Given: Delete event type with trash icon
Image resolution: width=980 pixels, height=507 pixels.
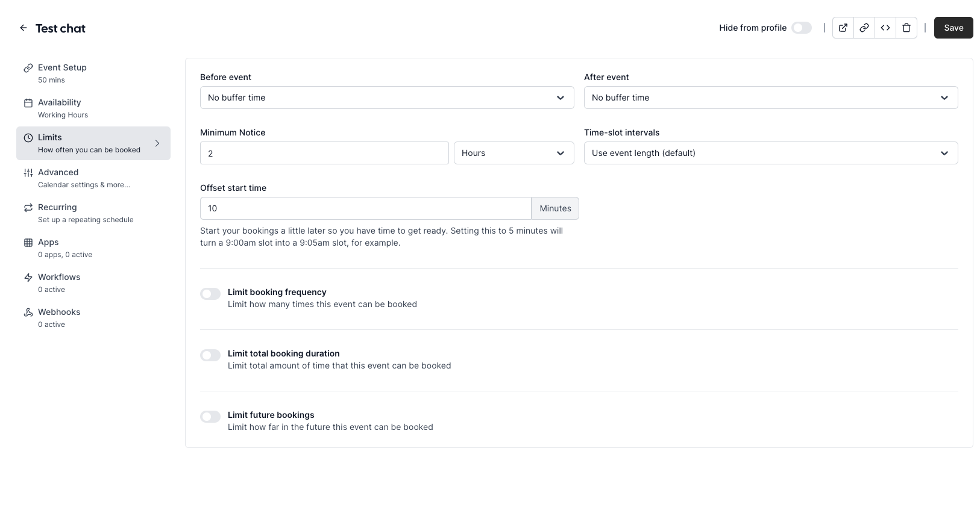Looking at the screenshot, I should (x=906, y=28).
